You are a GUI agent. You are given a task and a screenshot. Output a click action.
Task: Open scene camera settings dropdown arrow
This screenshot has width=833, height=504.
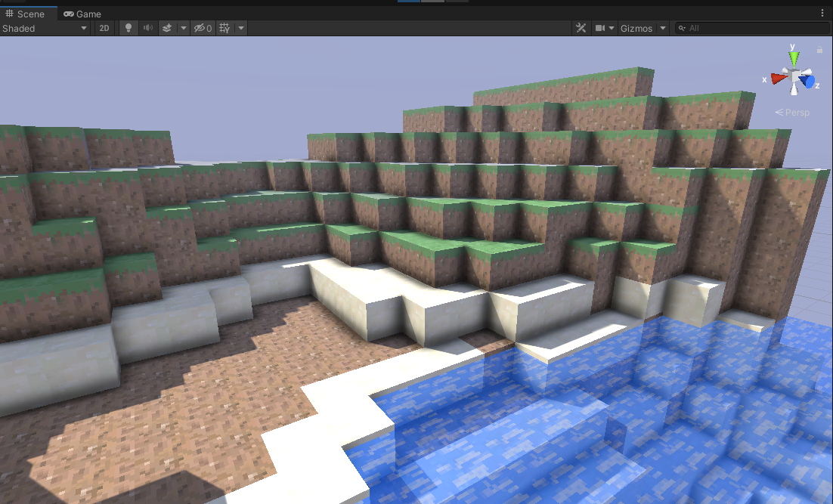click(x=612, y=28)
